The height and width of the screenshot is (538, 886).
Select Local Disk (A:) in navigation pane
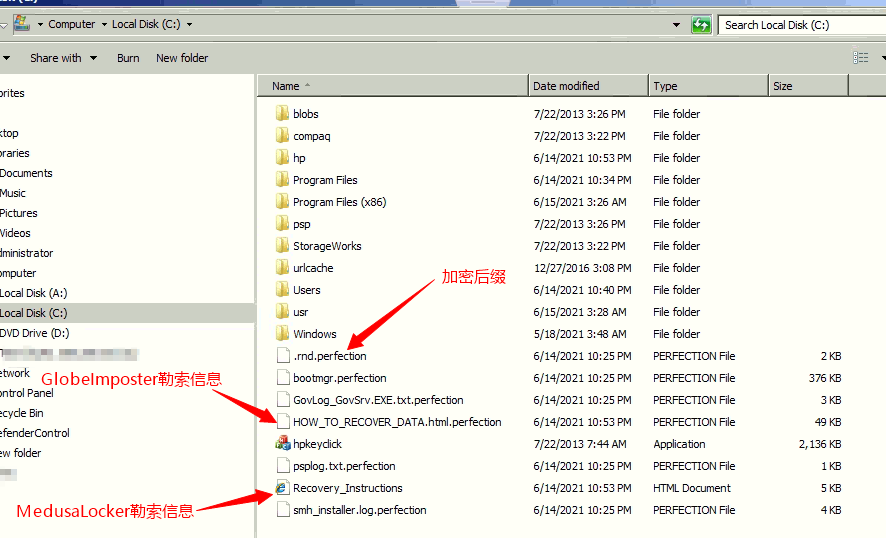point(33,293)
